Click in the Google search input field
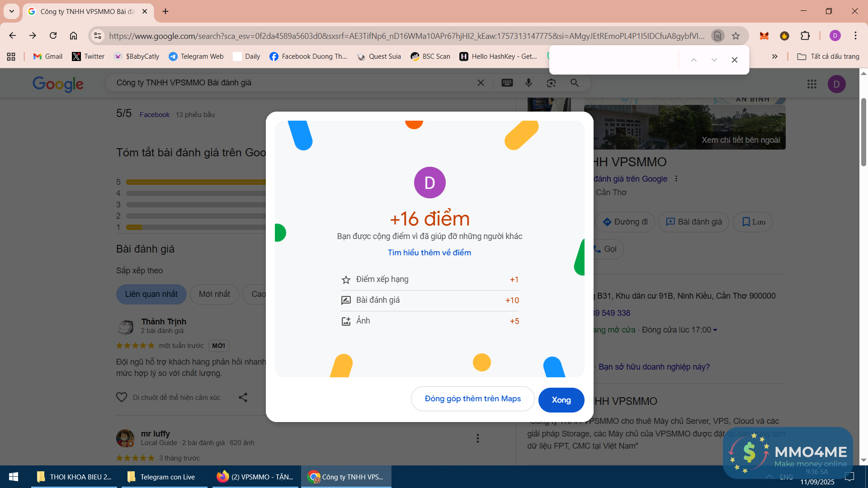This screenshot has height=488, width=868. pos(294,83)
